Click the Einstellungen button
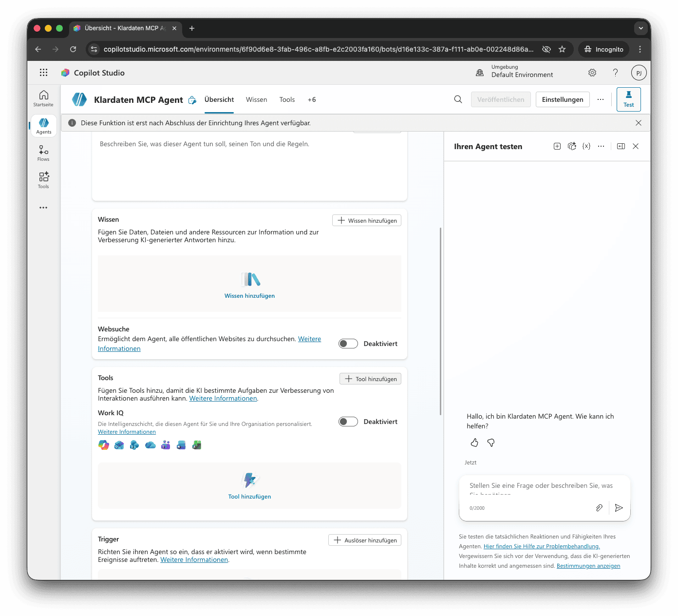This screenshot has width=678, height=616. (563, 99)
